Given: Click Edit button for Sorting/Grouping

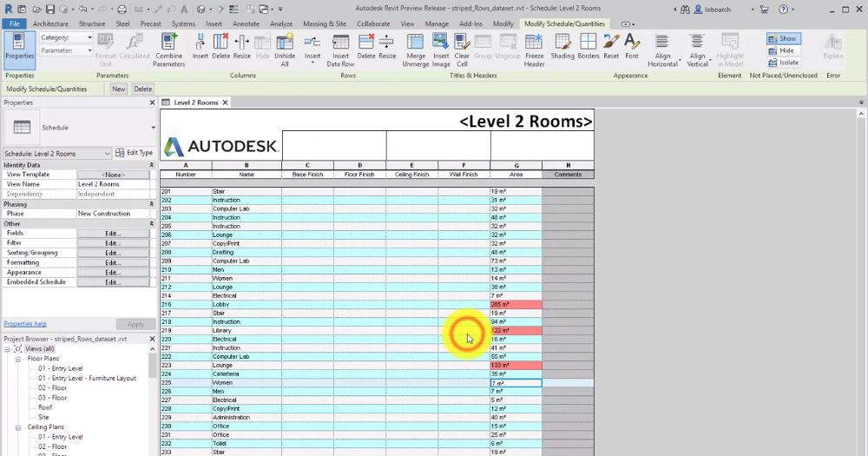Looking at the screenshot, I should point(113,253).
